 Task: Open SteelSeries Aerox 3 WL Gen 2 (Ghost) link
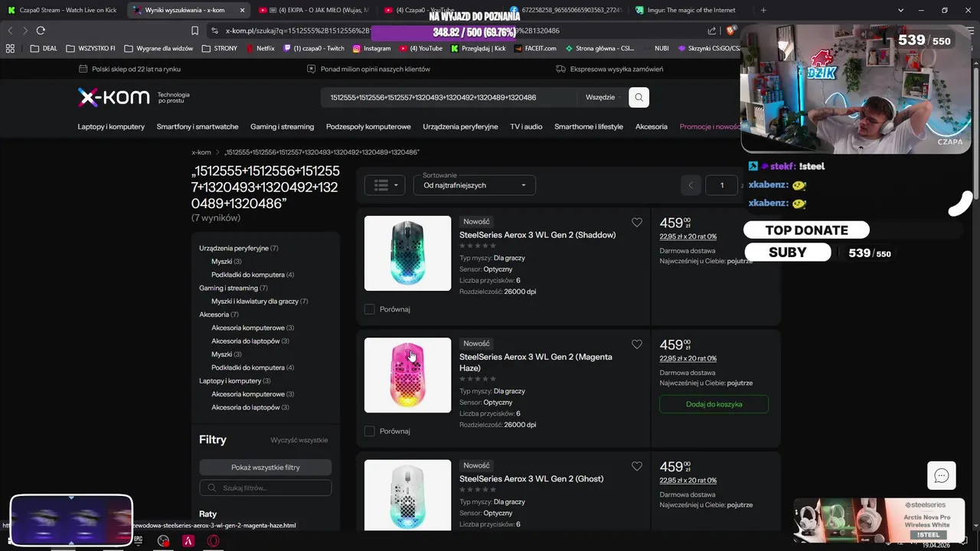point(531,478)
